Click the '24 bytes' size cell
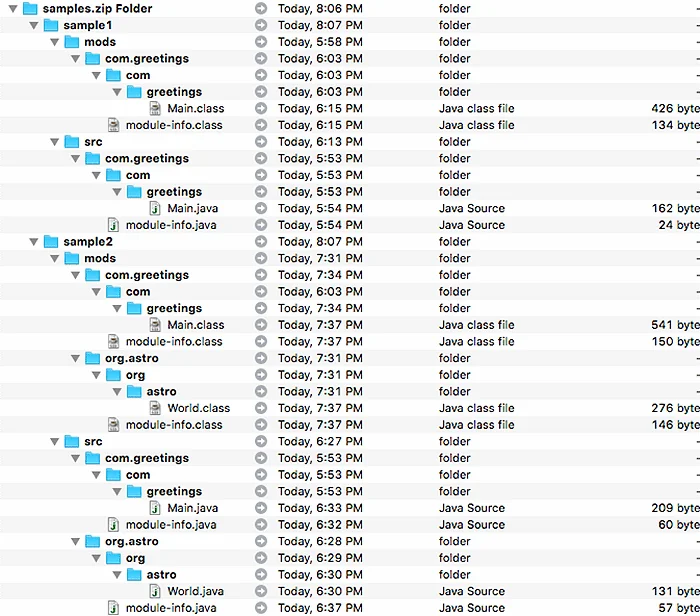Image resolution: width=700 pixels, height=616 pixels. tap(679, 225)
